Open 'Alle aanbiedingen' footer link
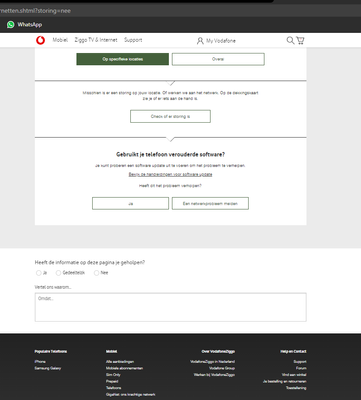Image resolution: width=361 pixels, height=400 pixels. [x=120, y=362]
